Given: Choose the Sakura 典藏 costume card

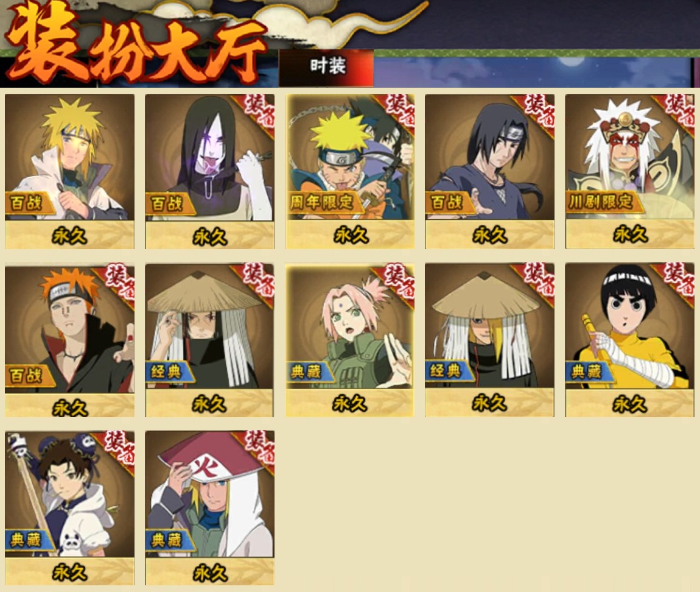Looking at the screenshot, I should (x=350, y=340).
